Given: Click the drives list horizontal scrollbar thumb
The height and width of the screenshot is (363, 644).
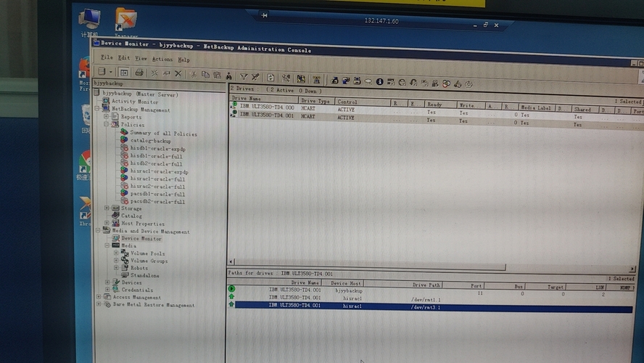Looking at the screenshot, I should click(x=370, y=264).
